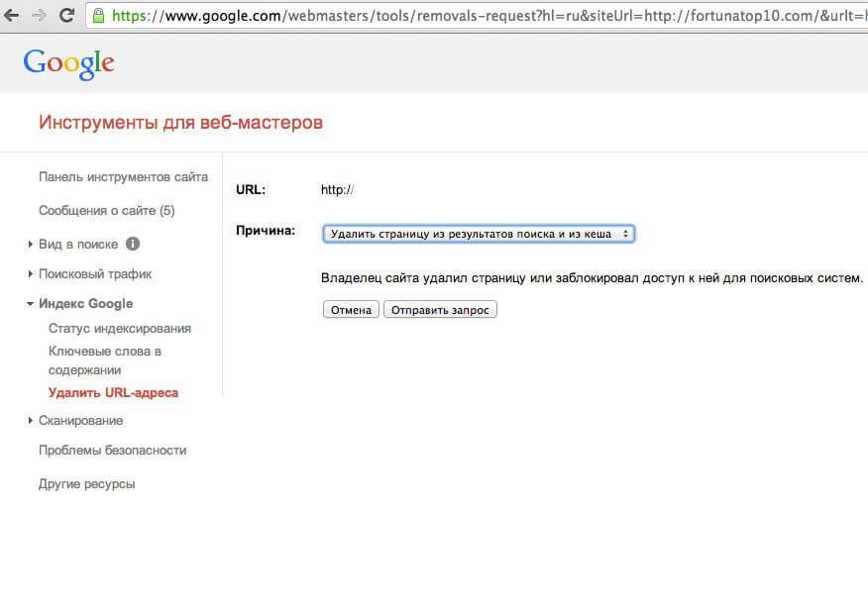The height and width of the screenshot is (615, 868).
Task: Reload the page with refresh icon
Action: click(67, 15)
